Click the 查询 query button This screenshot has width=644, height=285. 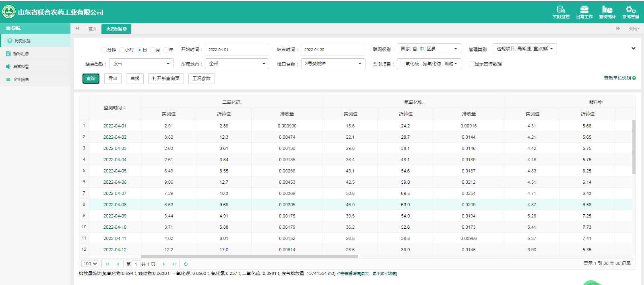click(91, 78)
